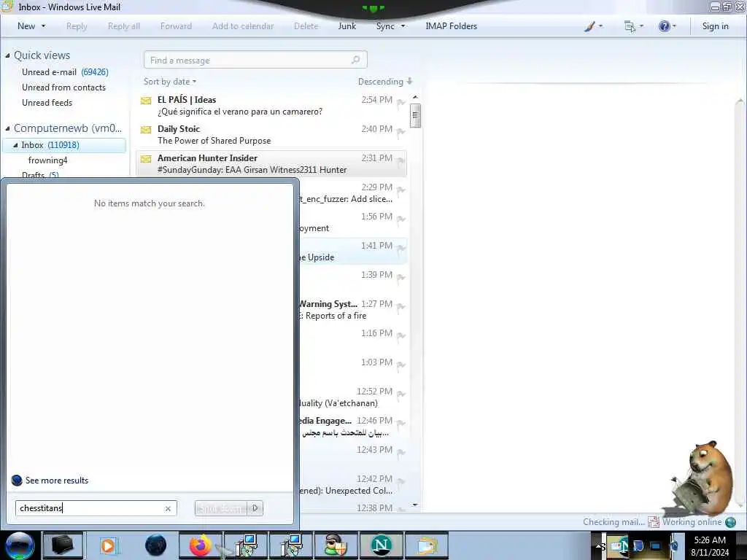The height and width of the screenshot is (560, 747).
Task: Open the Daily Stoic message
Action: tap(271, 135)
